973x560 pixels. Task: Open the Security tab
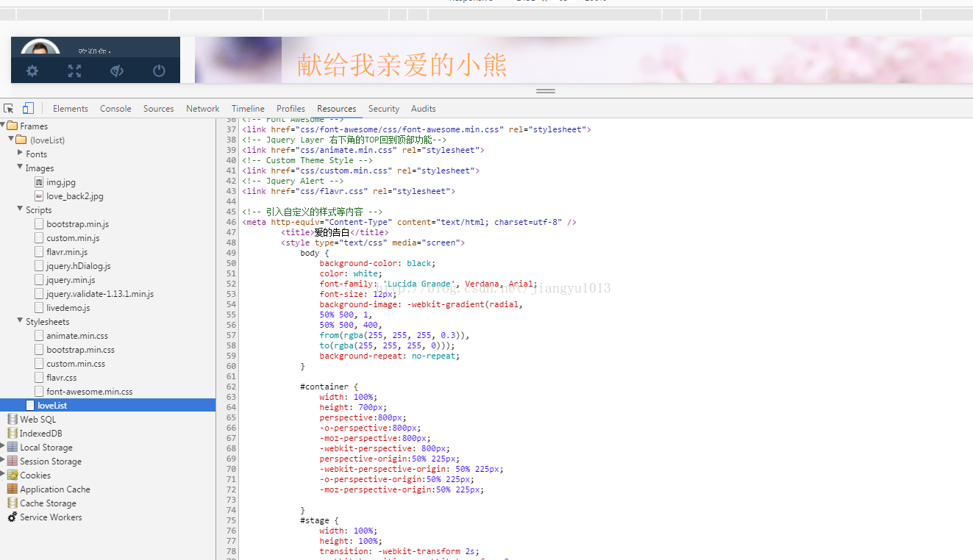(384, 108)
